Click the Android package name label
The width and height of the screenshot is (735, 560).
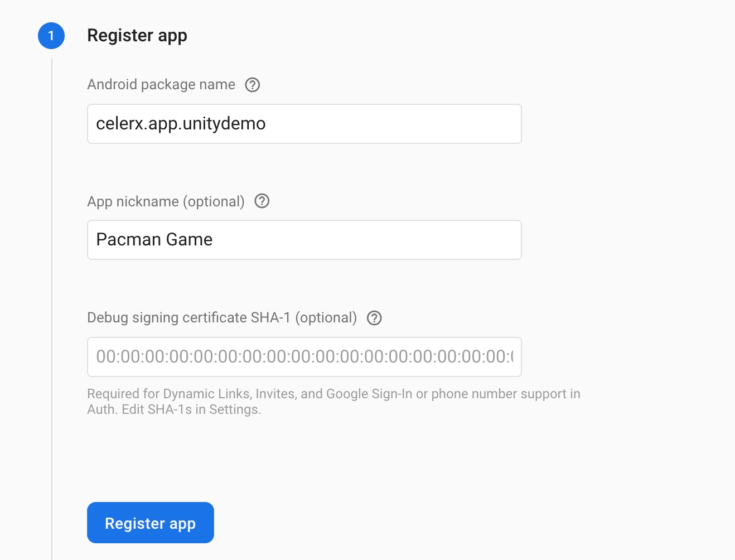point(161,85)
